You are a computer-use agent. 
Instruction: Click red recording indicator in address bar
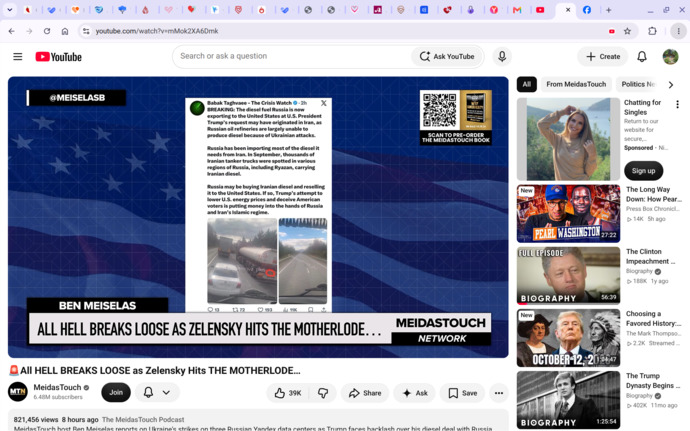click(611, 31)
